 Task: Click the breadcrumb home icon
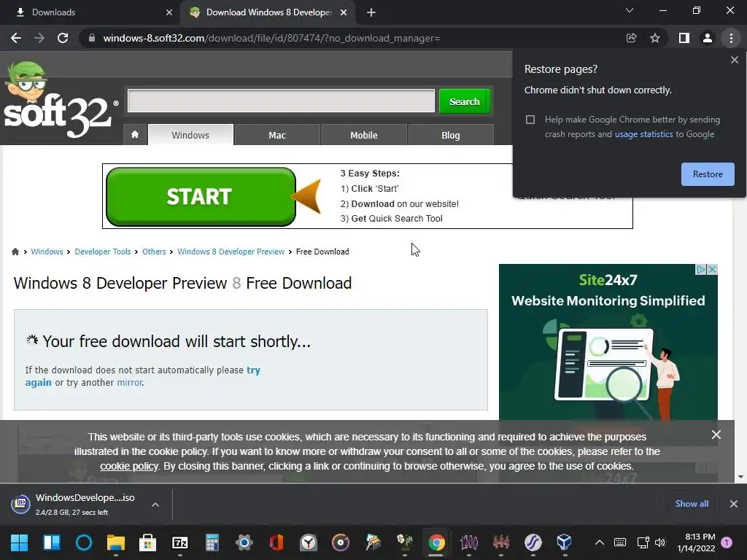tap(15, 252)
